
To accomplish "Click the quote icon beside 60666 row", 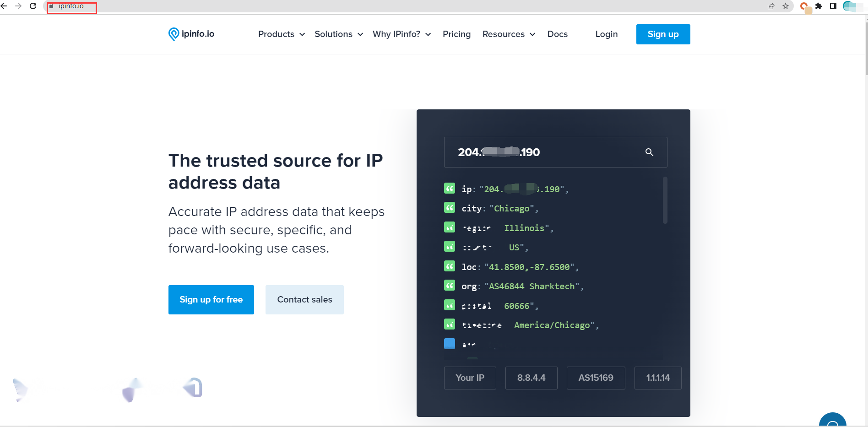I will point(450,305).
